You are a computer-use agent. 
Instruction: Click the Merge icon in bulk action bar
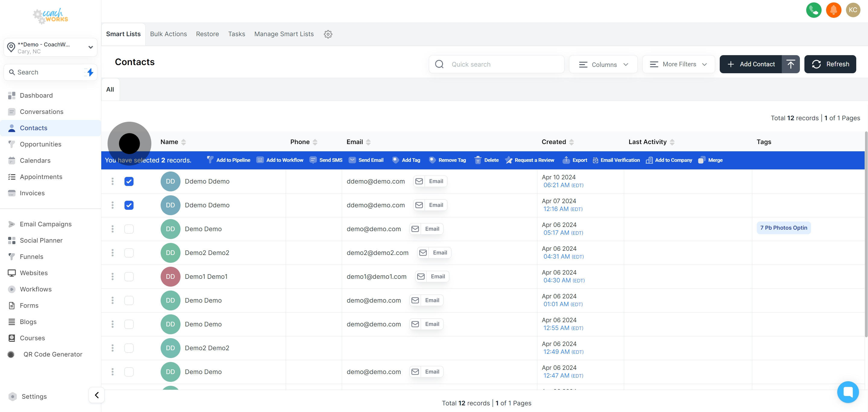(x=701, y=160)
